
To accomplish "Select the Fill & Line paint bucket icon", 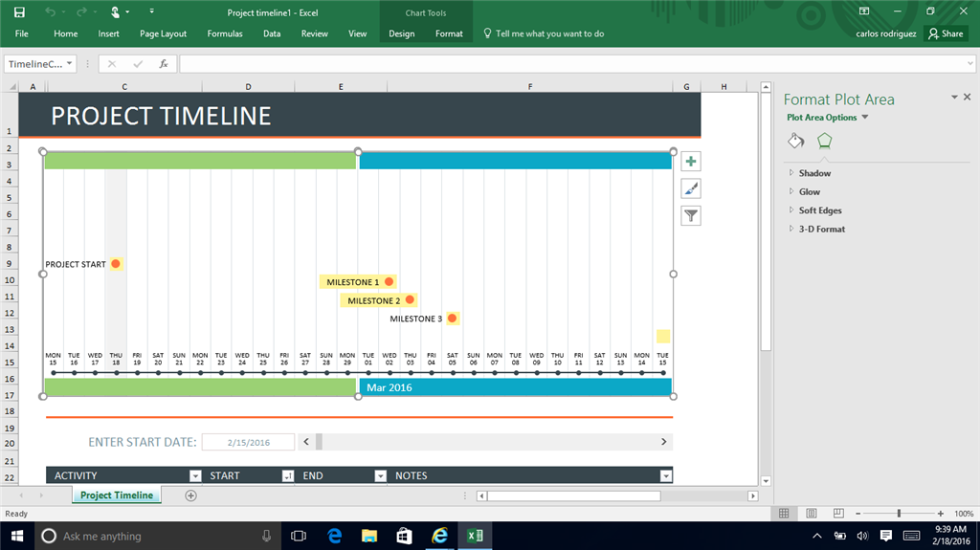I will (x=795, y=141).
